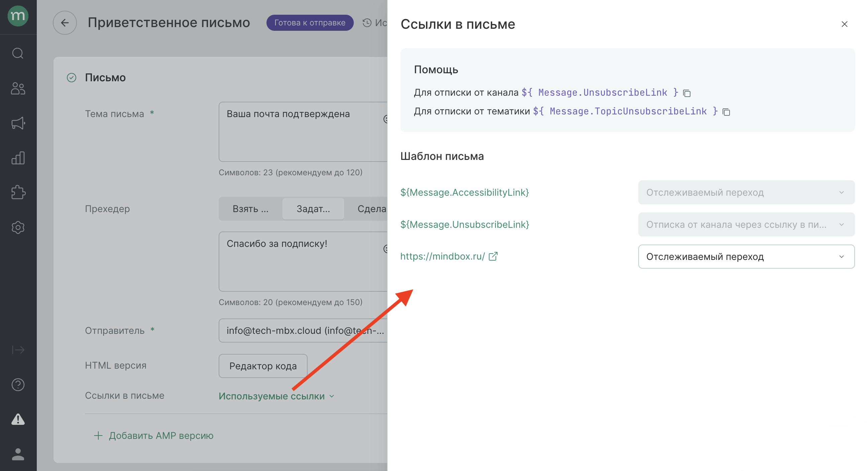Click the Редактор кода button
Image resolution: width=868 pixels, height=471 pixels.
pos(263,366)
